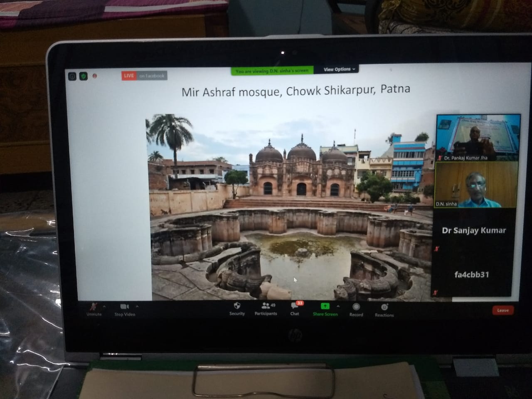
Task: Click slide title Mir Ashraf mosque text
Action: pyautogui.click(x=296, y=90)
